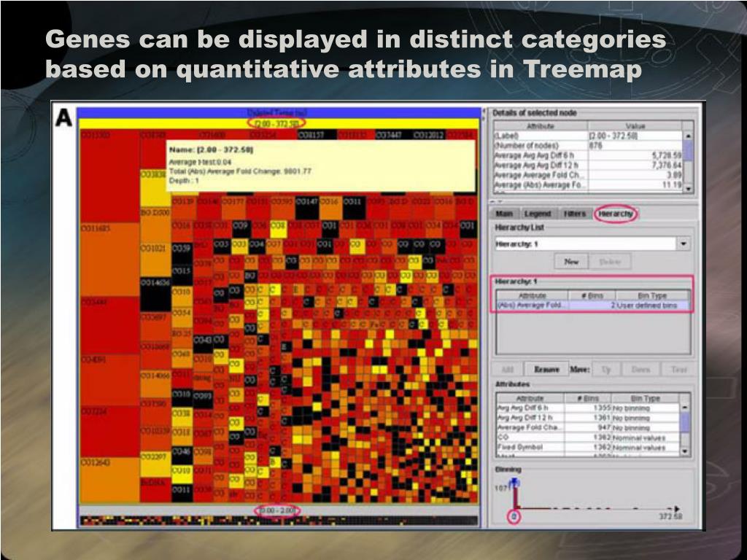Select the Hierarchy tab
Viewport: 747px width, 560px height.
click(616, 214)
